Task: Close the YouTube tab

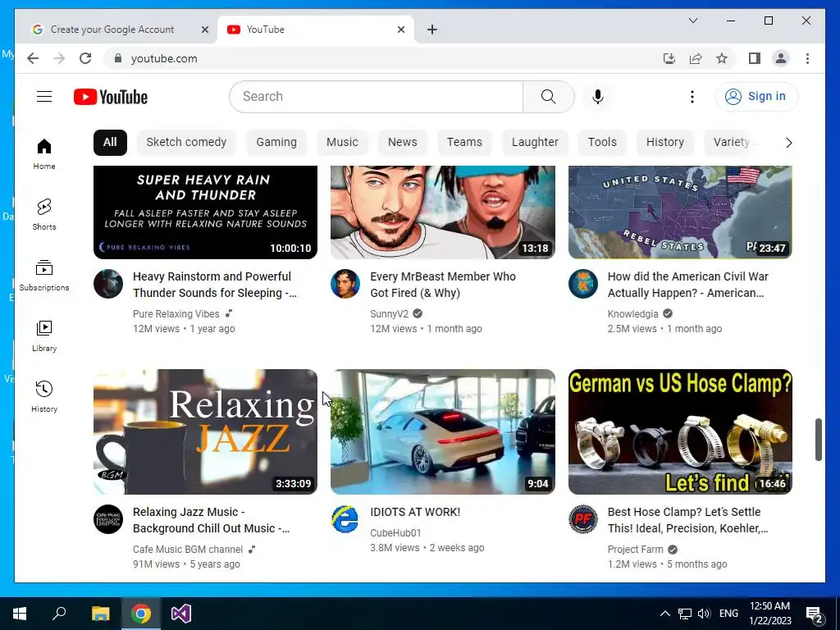Action: (x=400, y=30)
